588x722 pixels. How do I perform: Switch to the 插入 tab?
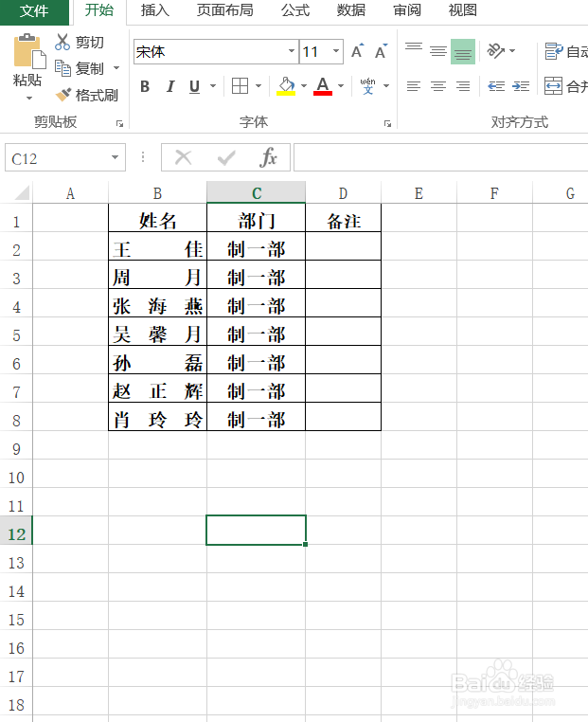(x=155, y=10)
